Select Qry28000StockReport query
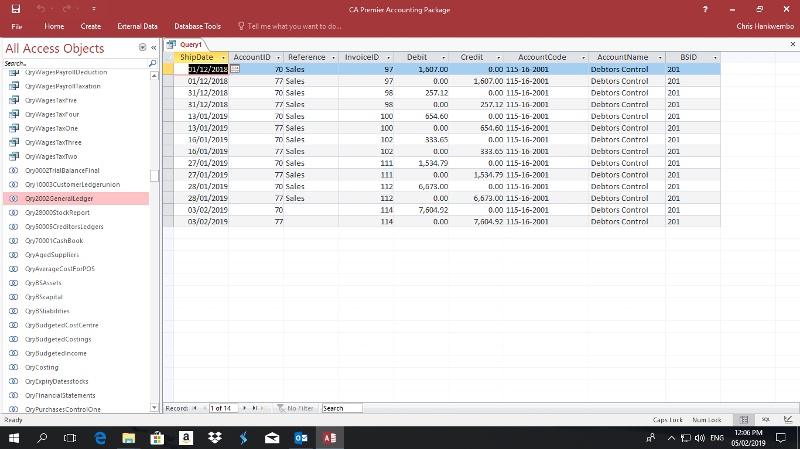 pyautogui.click(x=57, y=213)
